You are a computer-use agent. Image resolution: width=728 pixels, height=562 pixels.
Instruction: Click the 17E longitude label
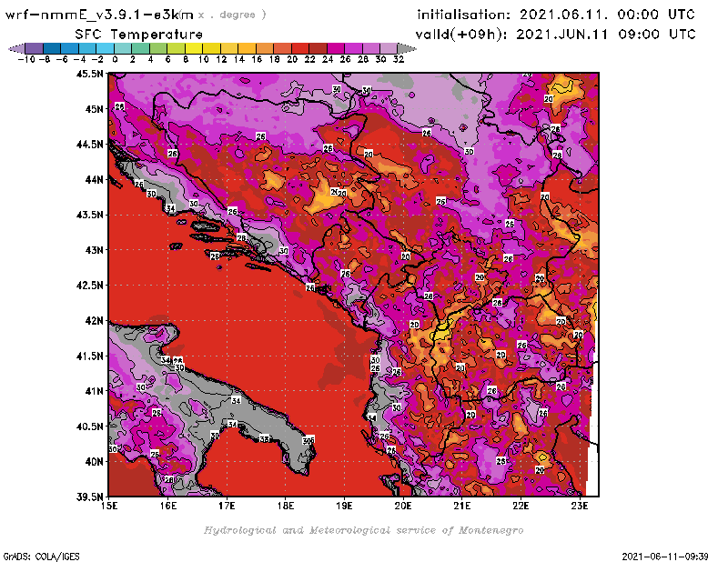click(x=227, y=506)
